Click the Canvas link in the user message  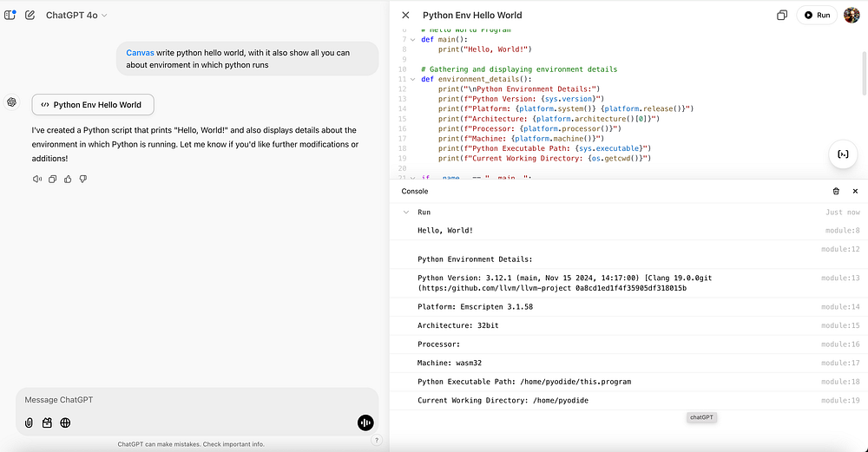[x=140, y=53]
